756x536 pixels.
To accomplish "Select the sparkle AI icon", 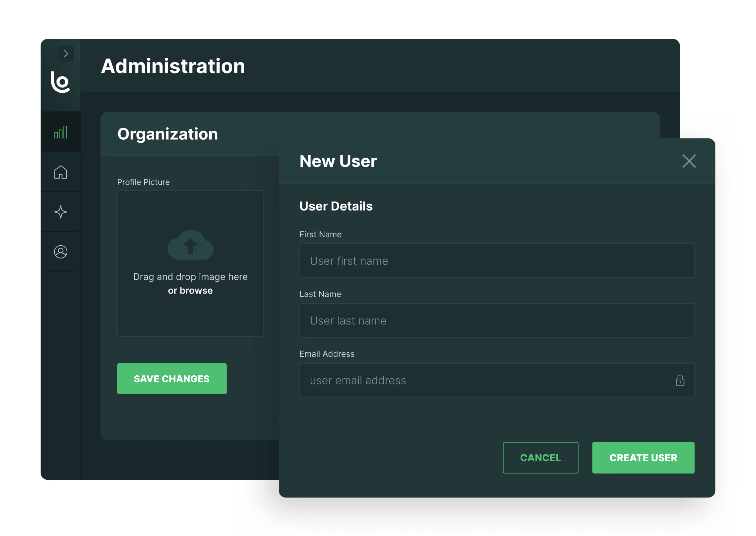I will point(60,212).
